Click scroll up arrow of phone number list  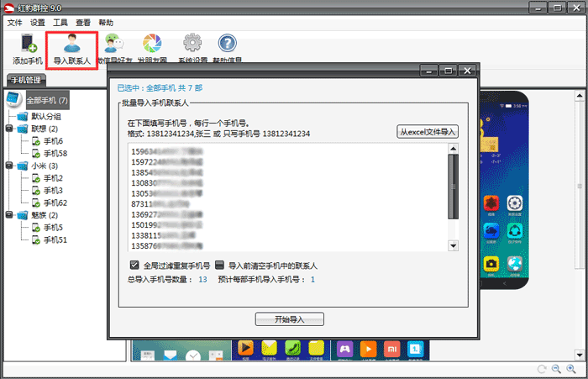[x=453, y=149]
